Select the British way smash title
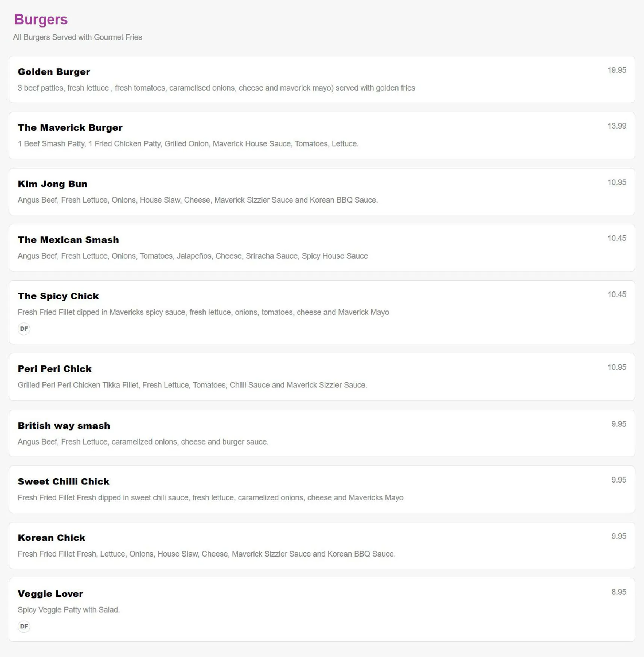Image resolution: width=644 pixels, height=657 pixels. (x=64, y=426)
